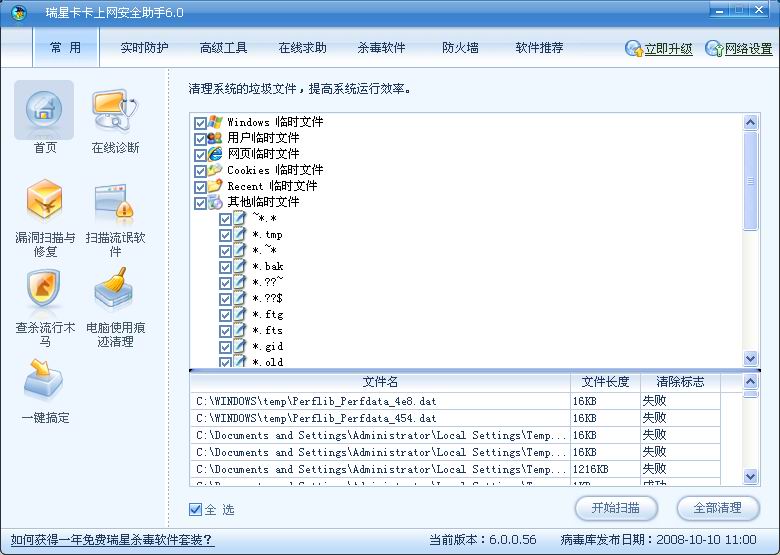This screenshot has height=555, width=780.
Task: Click the Recent 临时文件 folder icon
Action: pos(215,186)
